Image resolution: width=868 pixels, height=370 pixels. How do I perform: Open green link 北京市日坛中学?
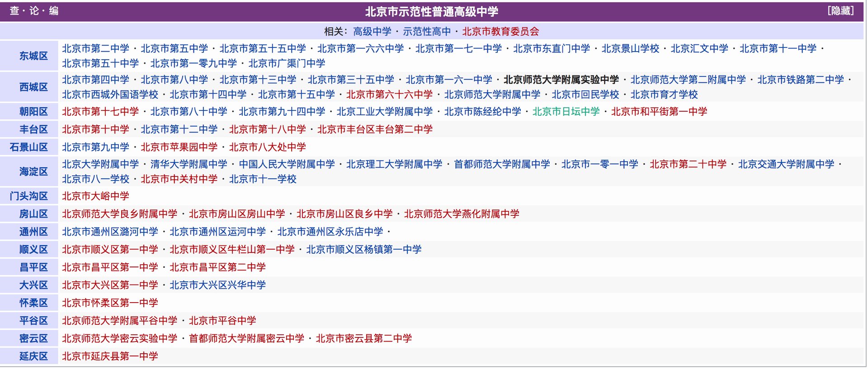click(x=566, y=112)
